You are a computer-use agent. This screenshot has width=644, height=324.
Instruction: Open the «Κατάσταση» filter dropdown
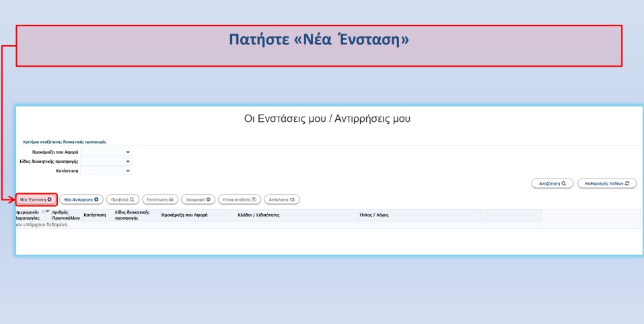coord(105,172)
